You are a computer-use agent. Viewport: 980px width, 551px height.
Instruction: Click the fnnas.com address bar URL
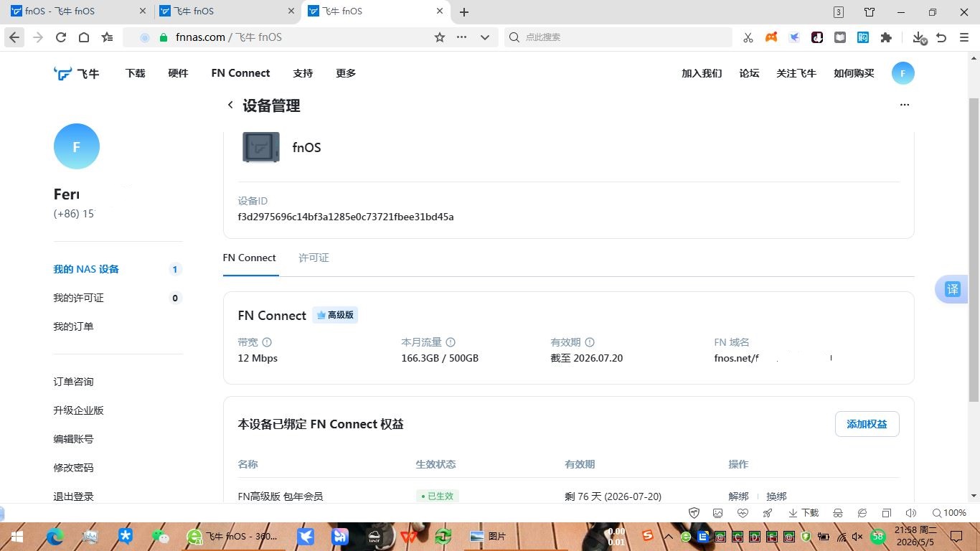pyautogui.click(x=229, y=37)
